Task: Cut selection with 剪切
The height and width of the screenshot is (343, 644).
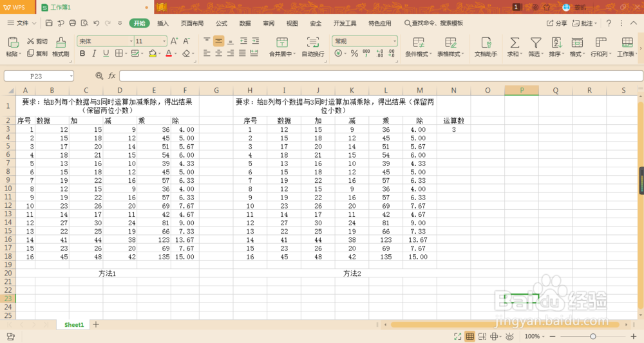Action: coord(37,41)
